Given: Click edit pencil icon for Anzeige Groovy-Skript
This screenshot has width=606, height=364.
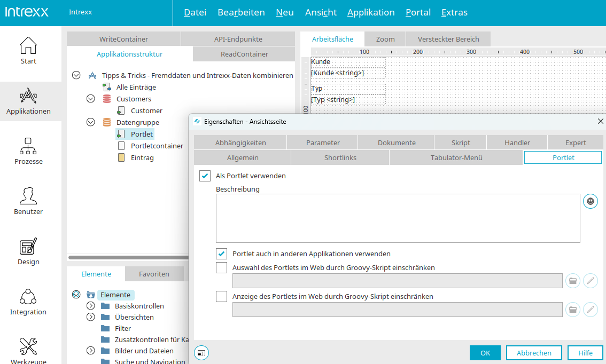Looking at the screenshot, I should pos(590,310).
